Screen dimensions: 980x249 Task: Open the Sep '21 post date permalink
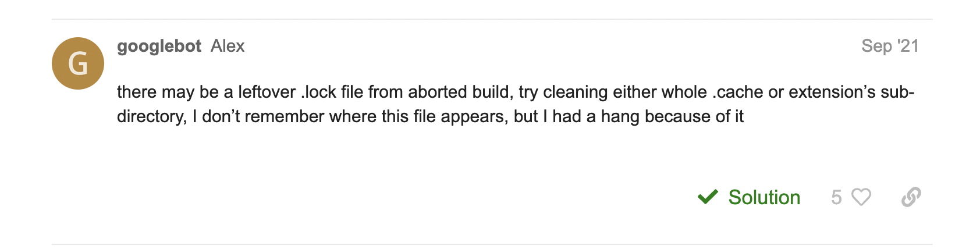coord(890,46)
